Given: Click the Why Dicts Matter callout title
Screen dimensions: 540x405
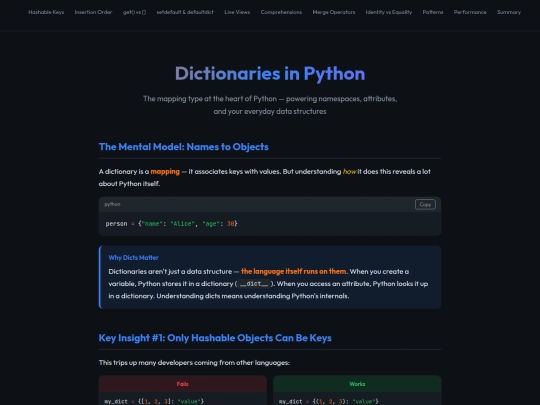Looking at the screenshot, I should 133,258.
